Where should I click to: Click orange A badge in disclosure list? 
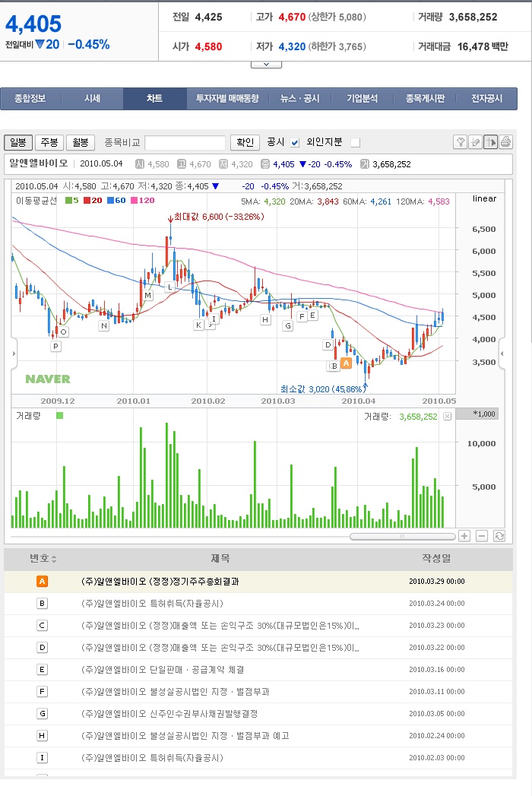[42, 582]
